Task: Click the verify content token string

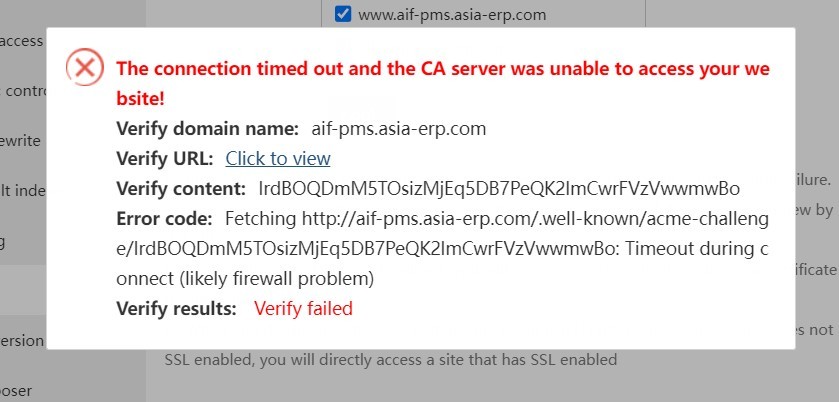Action: (498, 188)
